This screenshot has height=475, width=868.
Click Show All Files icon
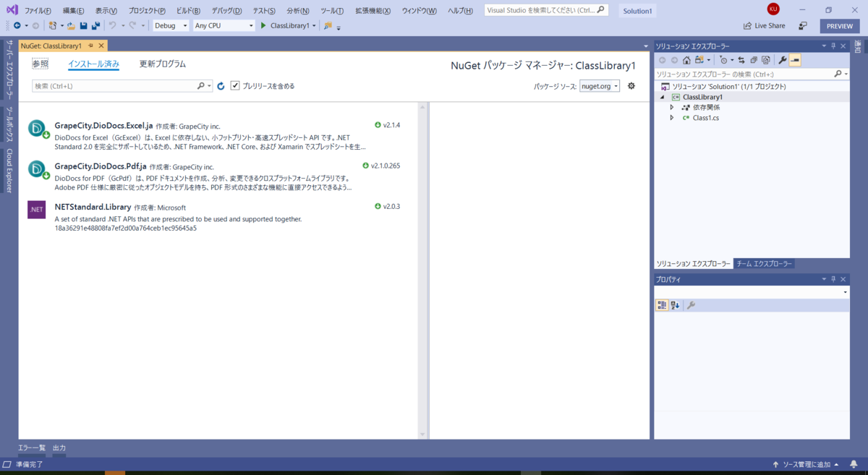point(765,60)
